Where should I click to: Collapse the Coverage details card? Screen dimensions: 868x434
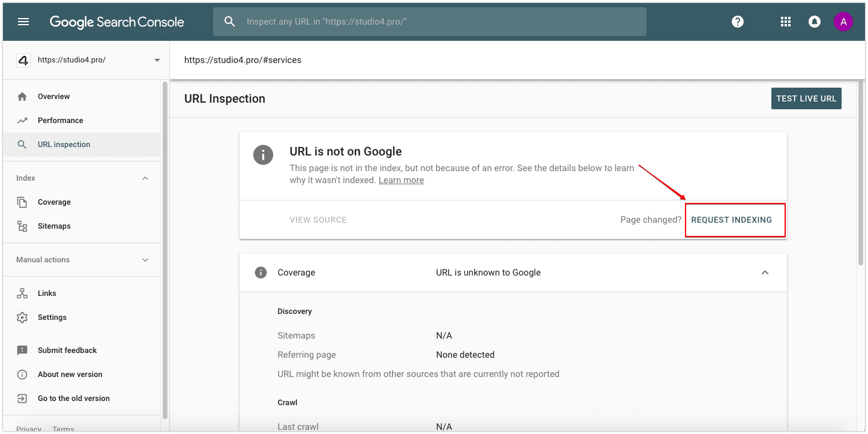point(765,273)
